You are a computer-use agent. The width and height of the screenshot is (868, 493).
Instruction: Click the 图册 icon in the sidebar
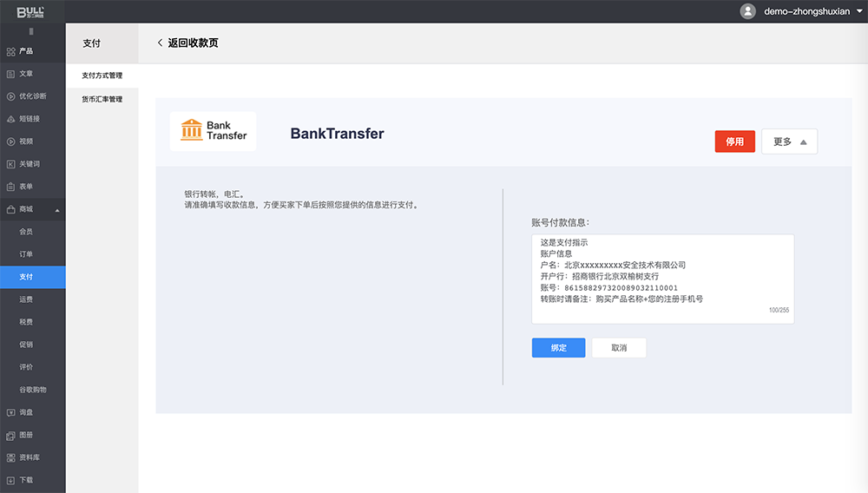coord(10,435)
